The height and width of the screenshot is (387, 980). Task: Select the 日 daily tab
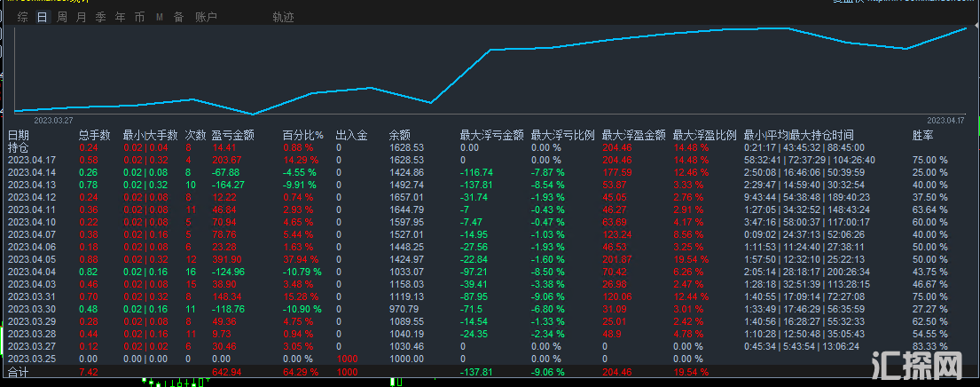point(42,18)
